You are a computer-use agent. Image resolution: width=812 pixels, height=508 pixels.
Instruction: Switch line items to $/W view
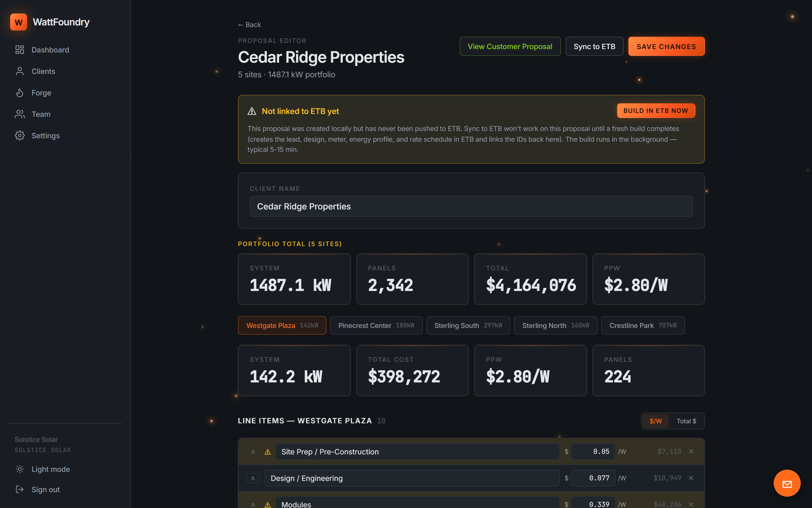click(656, 421)
